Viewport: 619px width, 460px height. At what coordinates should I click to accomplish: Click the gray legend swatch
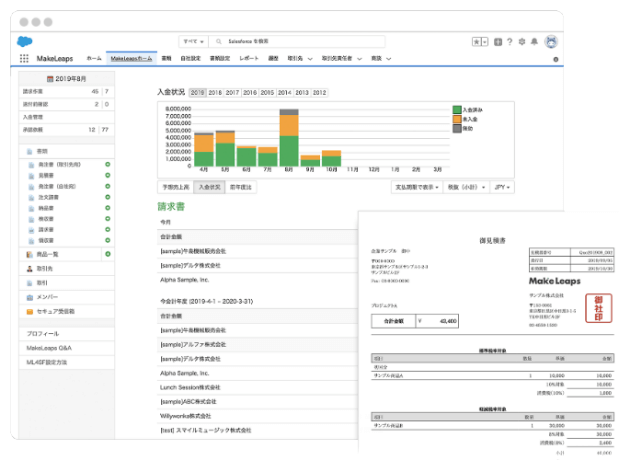click(x=457, y=129)
